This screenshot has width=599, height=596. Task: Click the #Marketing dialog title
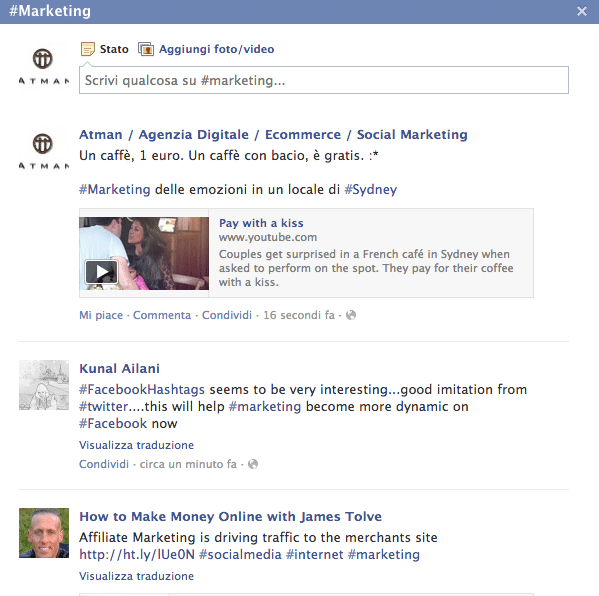click(x=50, y=11)
